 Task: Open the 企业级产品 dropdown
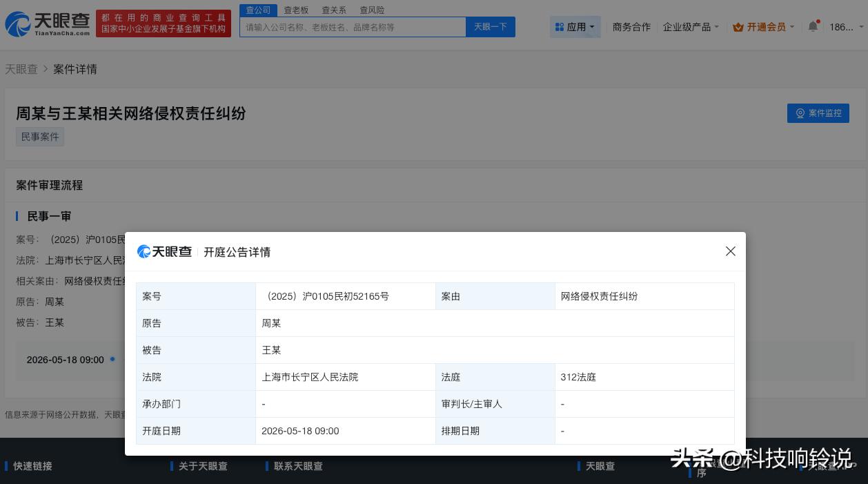pyautogui.click(x=689, y=27)
